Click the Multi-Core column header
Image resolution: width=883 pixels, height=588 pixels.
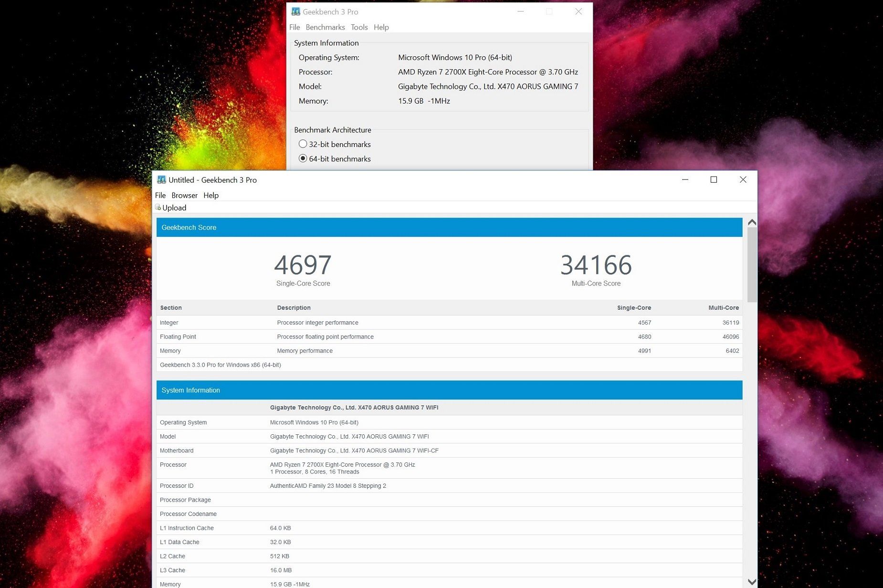click(724, 308)
